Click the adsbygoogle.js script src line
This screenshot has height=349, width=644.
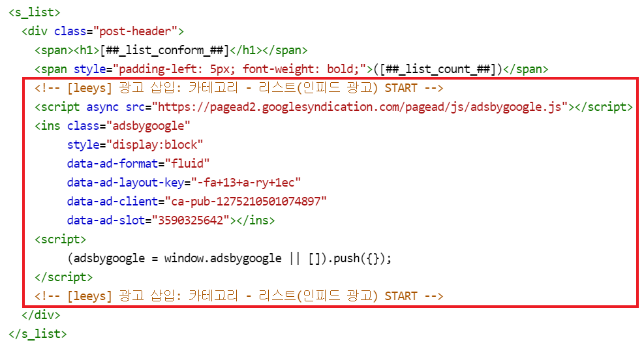click(x=333, y=107)
